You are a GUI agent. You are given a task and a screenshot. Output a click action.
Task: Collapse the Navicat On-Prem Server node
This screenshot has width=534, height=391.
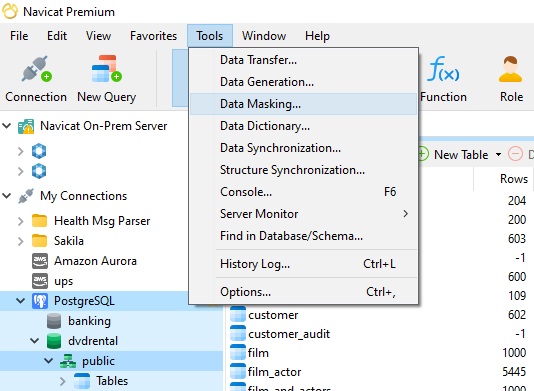[6, 126]
